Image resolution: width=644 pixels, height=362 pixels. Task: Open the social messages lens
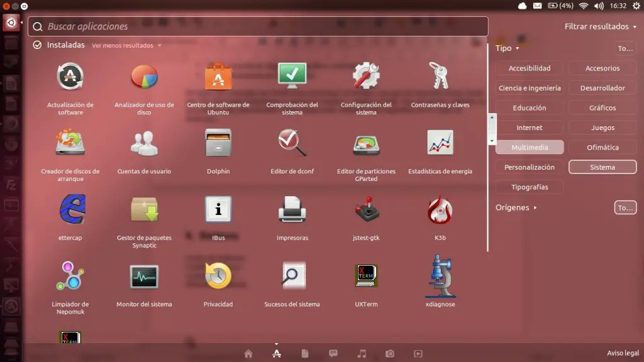coord(333,353)
